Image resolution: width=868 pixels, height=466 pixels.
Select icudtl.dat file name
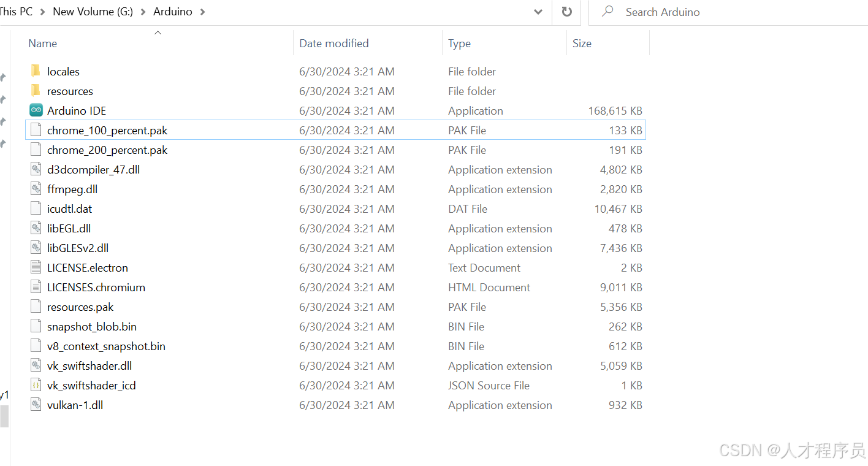pos(69,209)
